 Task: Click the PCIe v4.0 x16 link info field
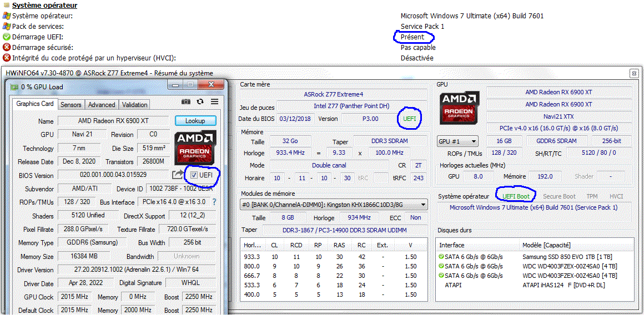tap(559, 128)
